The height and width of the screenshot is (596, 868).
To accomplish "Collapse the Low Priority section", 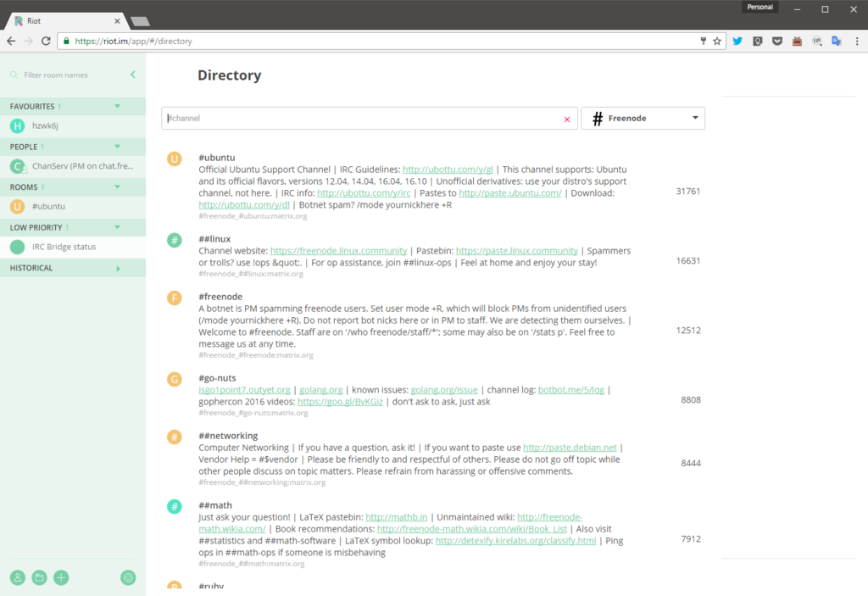I will click(118, 228).
